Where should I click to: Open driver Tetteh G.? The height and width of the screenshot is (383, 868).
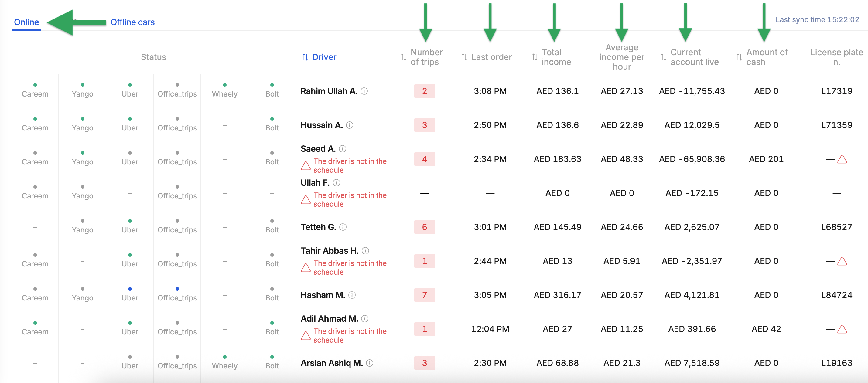point(318,227)
